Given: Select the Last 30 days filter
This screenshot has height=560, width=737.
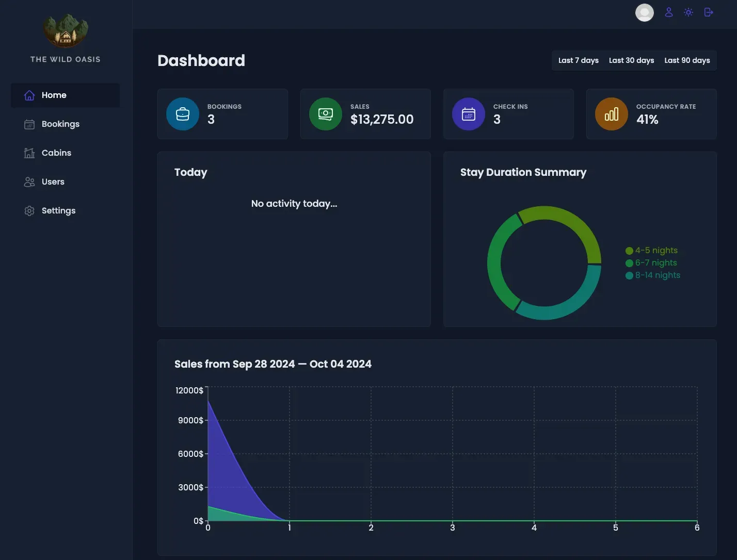Looking at the screenshot, I should (631, 60).
